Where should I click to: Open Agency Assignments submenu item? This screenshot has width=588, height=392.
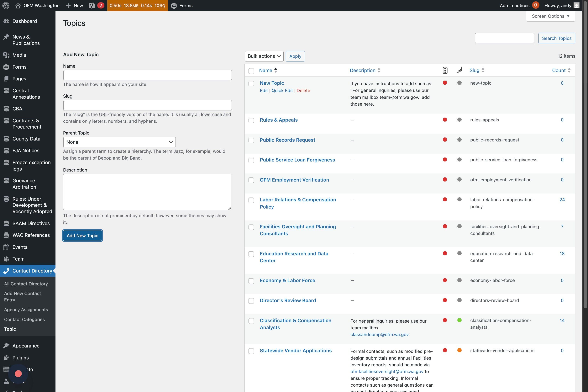pyautogui.click(x=26, y=310)
